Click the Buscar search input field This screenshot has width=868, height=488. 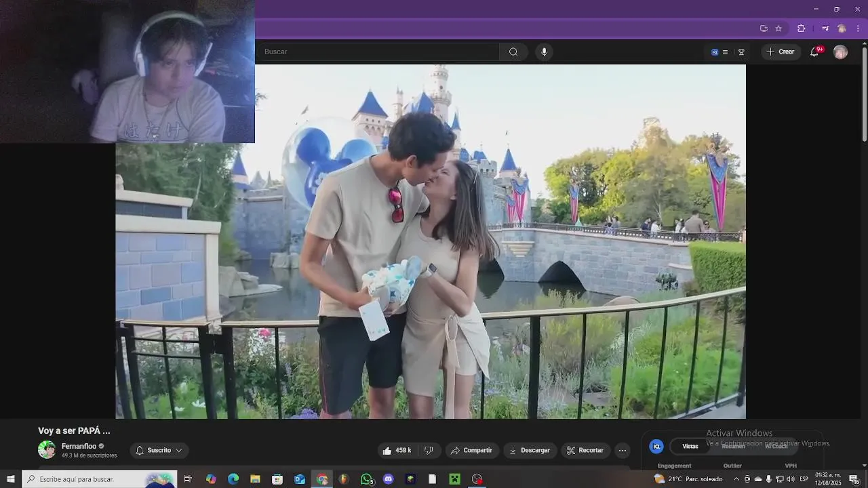point(378,52)
